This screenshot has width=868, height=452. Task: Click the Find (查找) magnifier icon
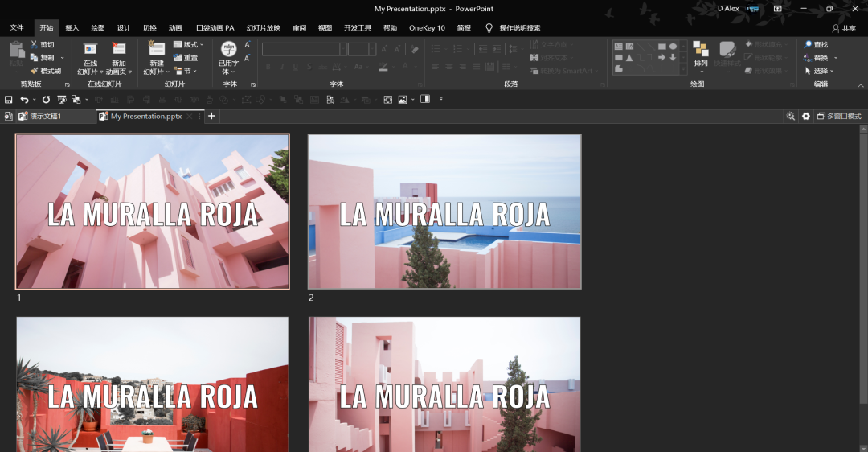pyautogui.click(x=808, y=44)
